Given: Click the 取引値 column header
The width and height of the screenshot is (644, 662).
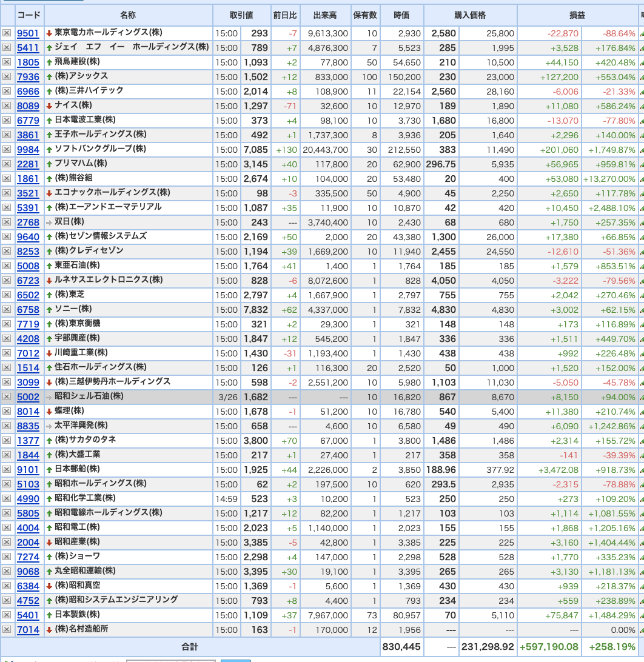Looking at the screenshot, I should click(x=241, y=15).
